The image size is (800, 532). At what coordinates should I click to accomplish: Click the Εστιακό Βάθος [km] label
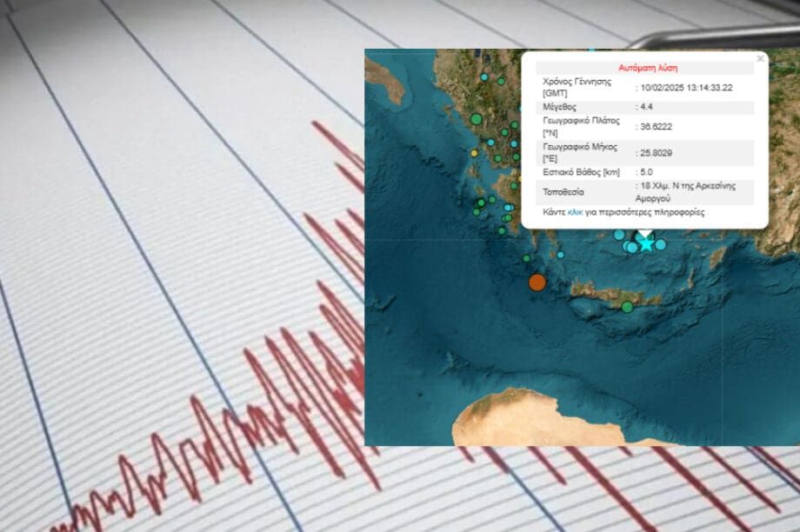coord(581,172)
